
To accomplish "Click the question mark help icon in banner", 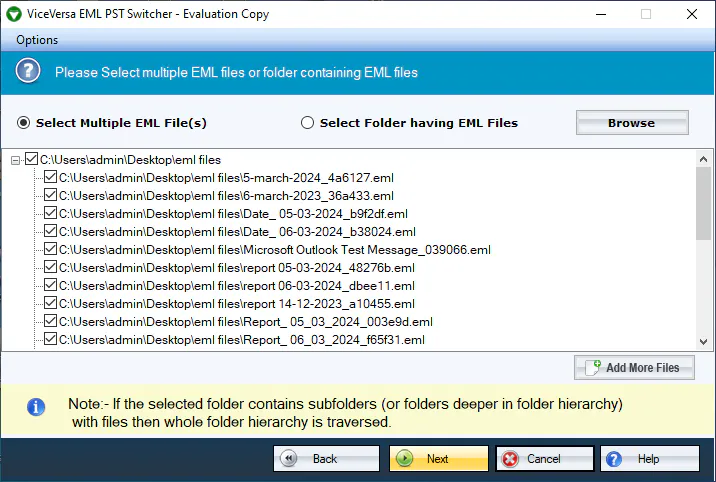I will [x=28, y=71].
